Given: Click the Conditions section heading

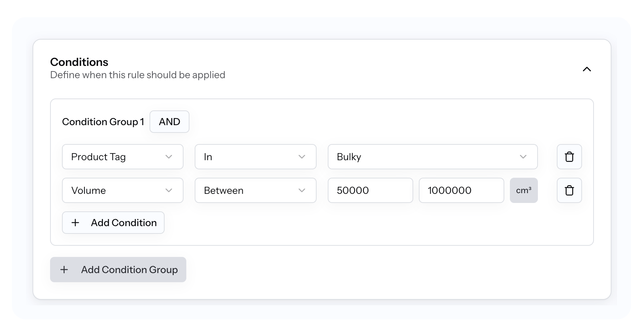Looking at the screenshot, I should point(79,62).
